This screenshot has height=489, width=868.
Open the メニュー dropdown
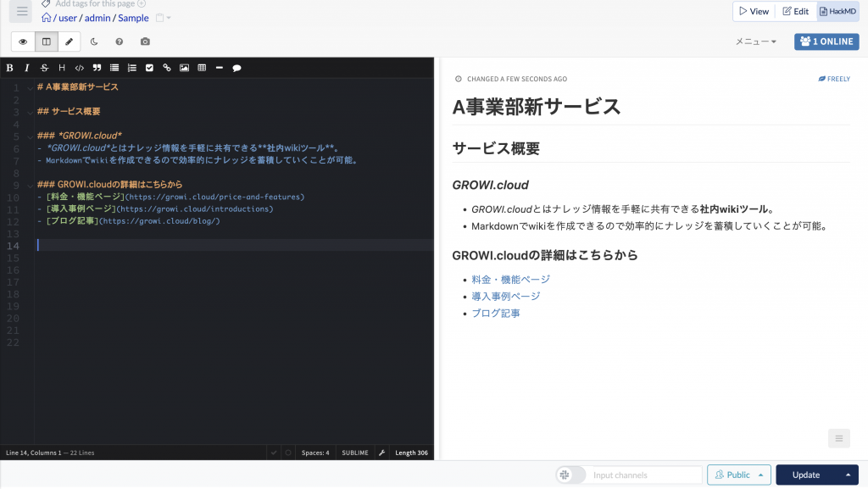755,42
